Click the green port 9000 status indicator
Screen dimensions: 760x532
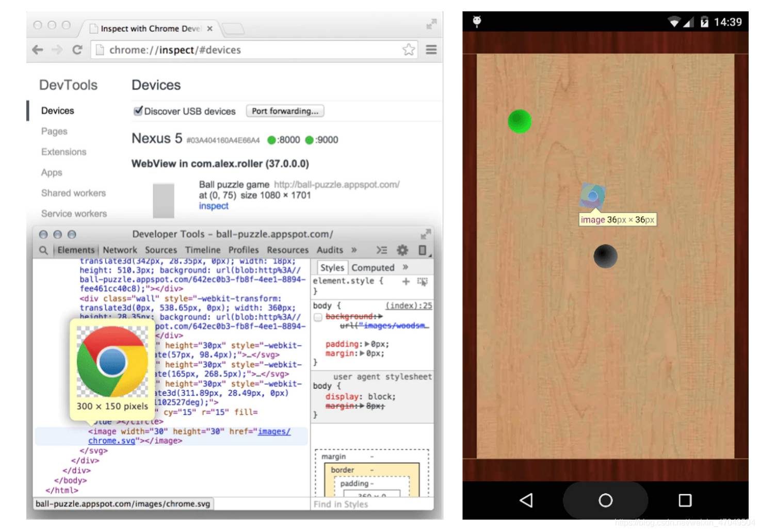click(310, 140)
